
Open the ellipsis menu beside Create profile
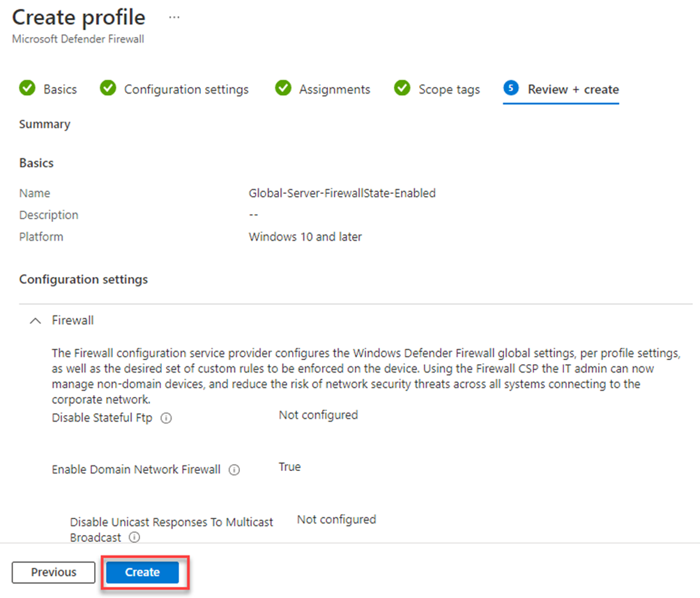click(x=174, y=17)
